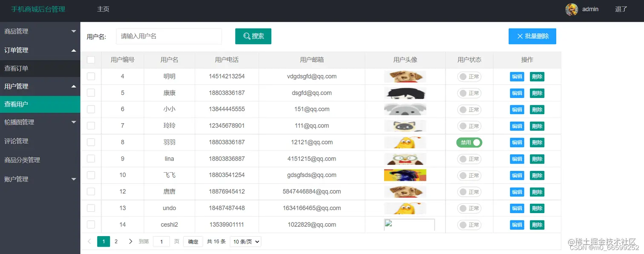Check the row checkbox for user 康康
This screenshot has height=254, width=644.
point(91,93)
